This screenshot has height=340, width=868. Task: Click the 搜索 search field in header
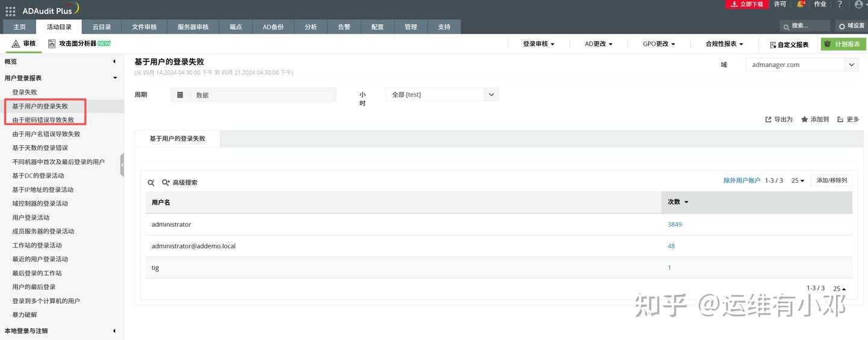click(805, 26)
